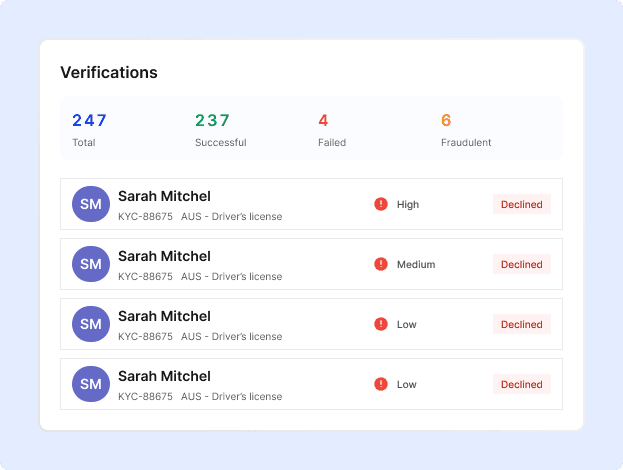Click the Declined badge in the last row

(x=522, y=384)
